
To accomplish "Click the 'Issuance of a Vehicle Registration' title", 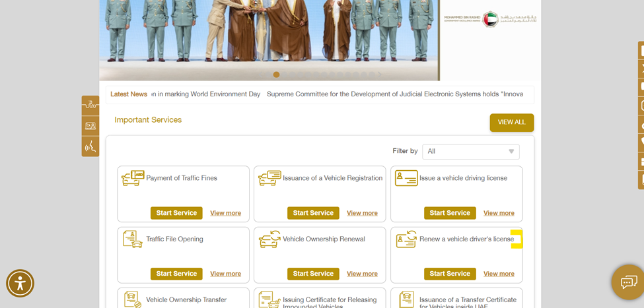I will 333,178.
